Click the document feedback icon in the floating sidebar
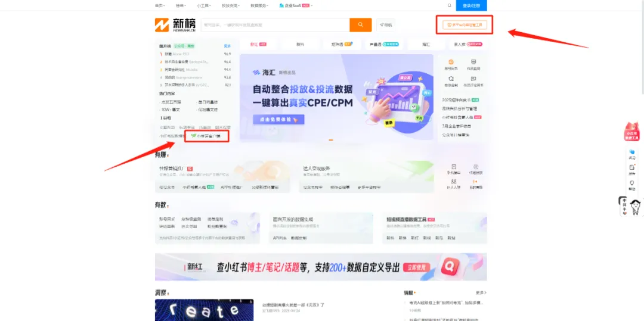Screen dimensions: 644x321 (x=632, y=168)
